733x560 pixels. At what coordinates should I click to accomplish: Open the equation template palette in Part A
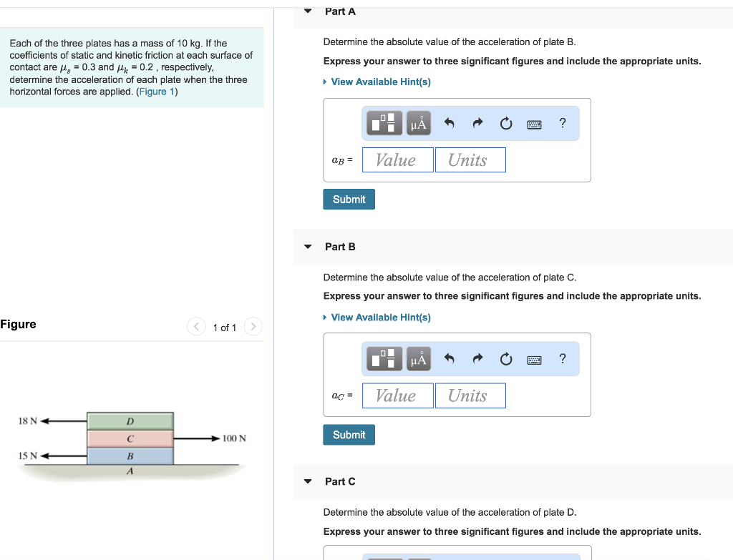click(384, 123)
